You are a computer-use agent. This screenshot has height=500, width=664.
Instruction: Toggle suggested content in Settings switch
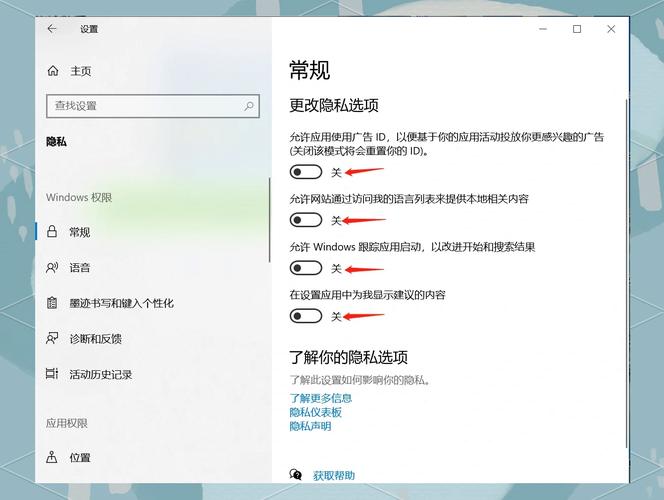(x=306, y=316)
